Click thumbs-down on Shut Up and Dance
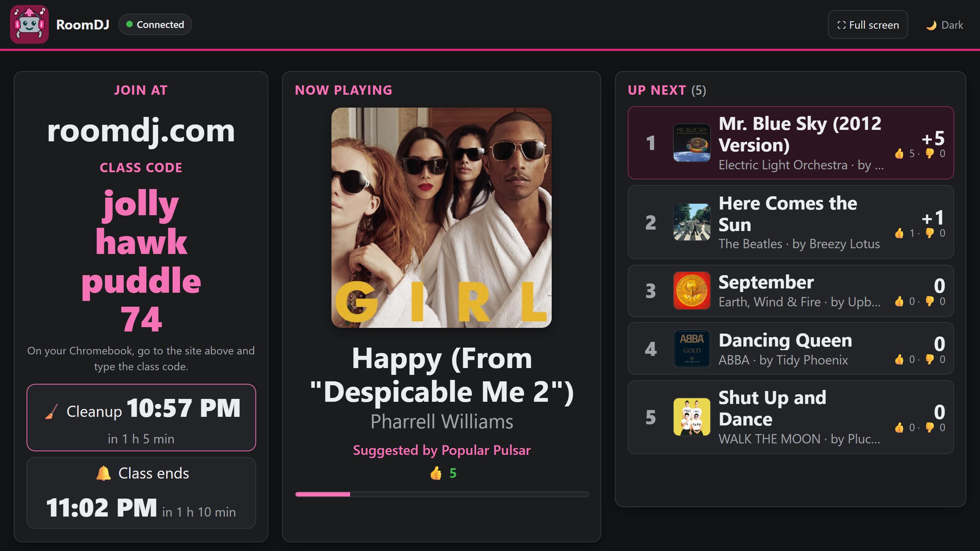Screen dimensions: 980x551 click(929, 428)
